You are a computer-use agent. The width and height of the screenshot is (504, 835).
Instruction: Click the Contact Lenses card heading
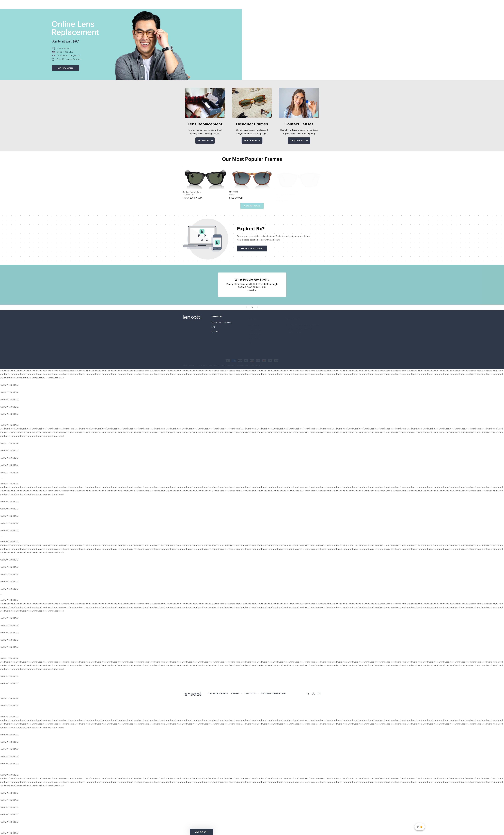(299, 124)
